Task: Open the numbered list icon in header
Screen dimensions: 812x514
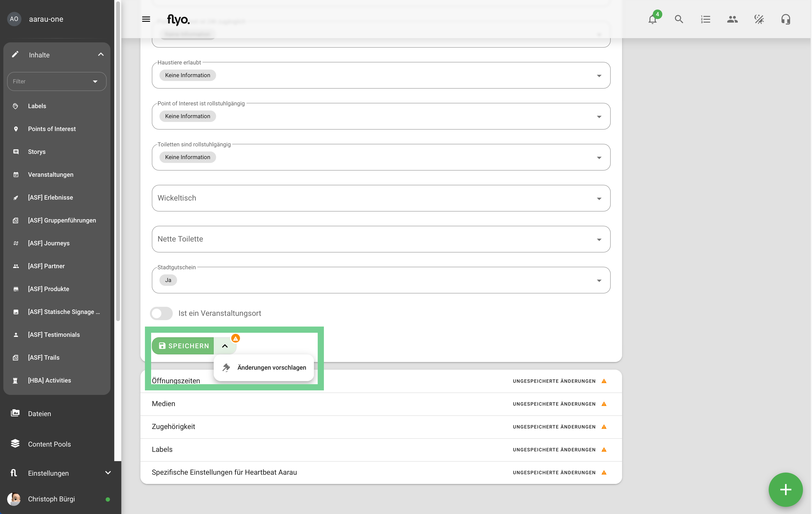Action: click(705, 19)
